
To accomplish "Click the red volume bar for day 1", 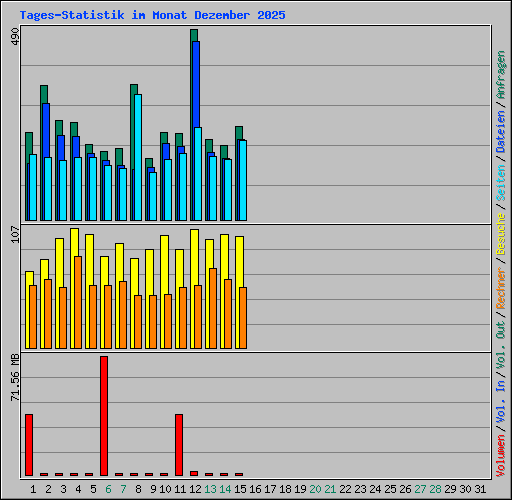I will [29, 445].
